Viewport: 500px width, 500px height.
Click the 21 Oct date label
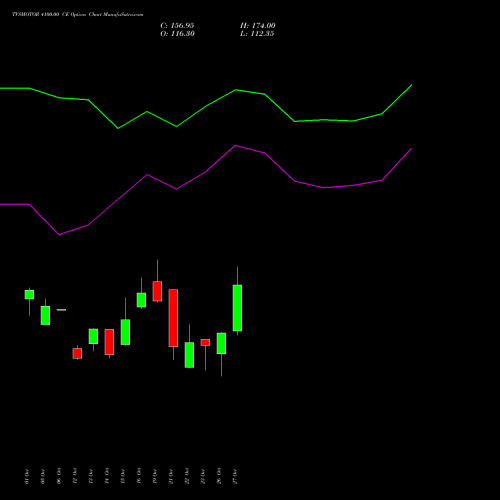tap(171, 476)
